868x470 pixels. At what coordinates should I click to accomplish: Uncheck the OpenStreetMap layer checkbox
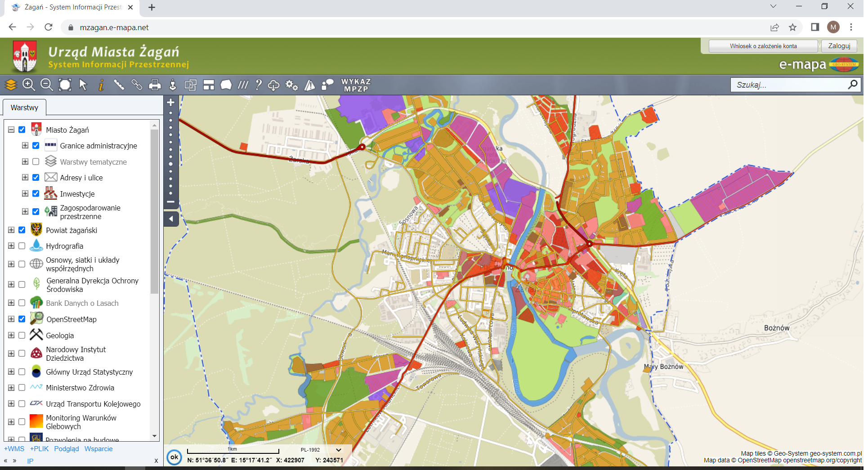point(22,319)
